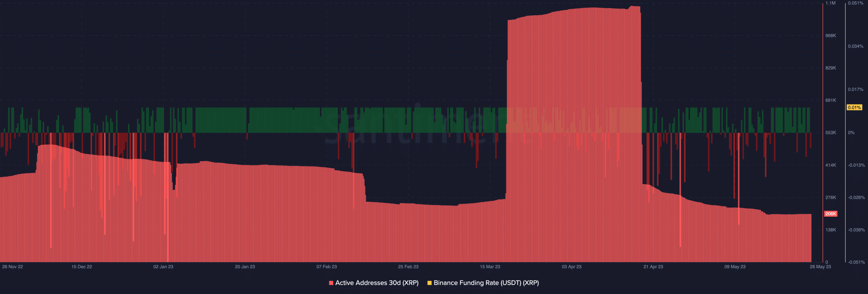The height and width of the screenshot is (294, 868).
Task: Click the 0% funding axis value
Action: 851,133
